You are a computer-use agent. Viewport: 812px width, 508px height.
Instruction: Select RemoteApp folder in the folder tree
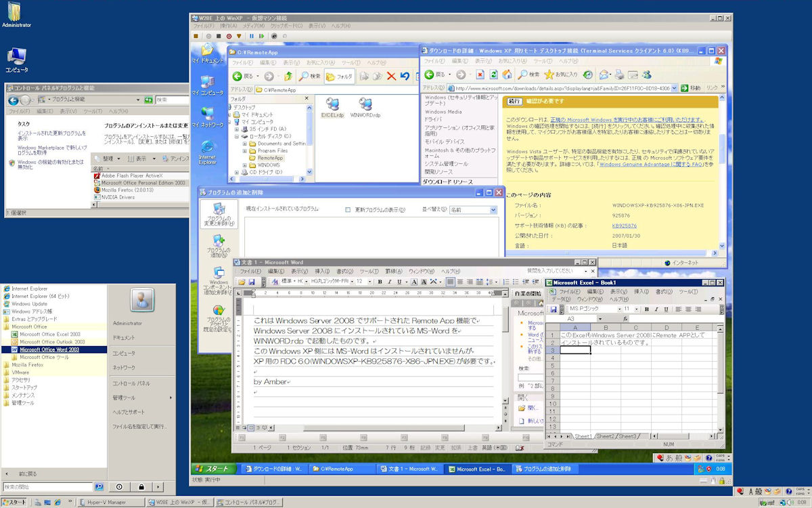pos(269,157)
